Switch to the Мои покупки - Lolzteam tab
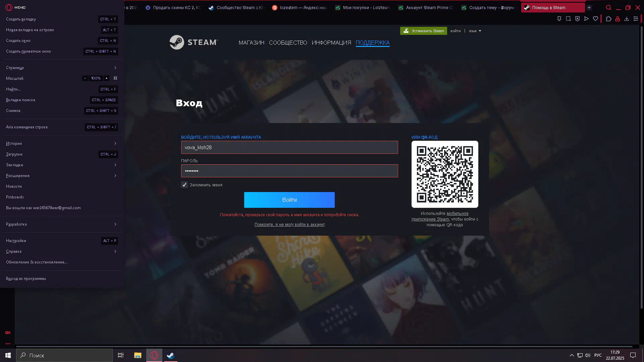644x362 pixels. pyautogui.click(x=363, y=7)
